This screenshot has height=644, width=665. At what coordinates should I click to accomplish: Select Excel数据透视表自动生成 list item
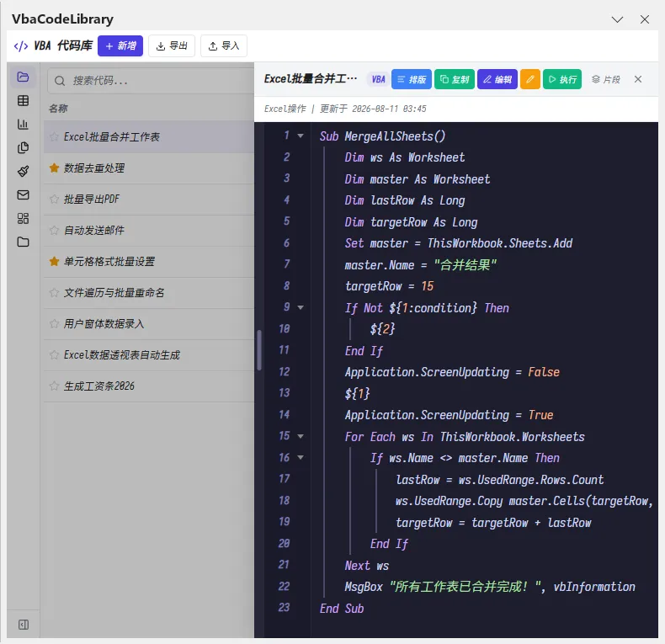[149, 355]
